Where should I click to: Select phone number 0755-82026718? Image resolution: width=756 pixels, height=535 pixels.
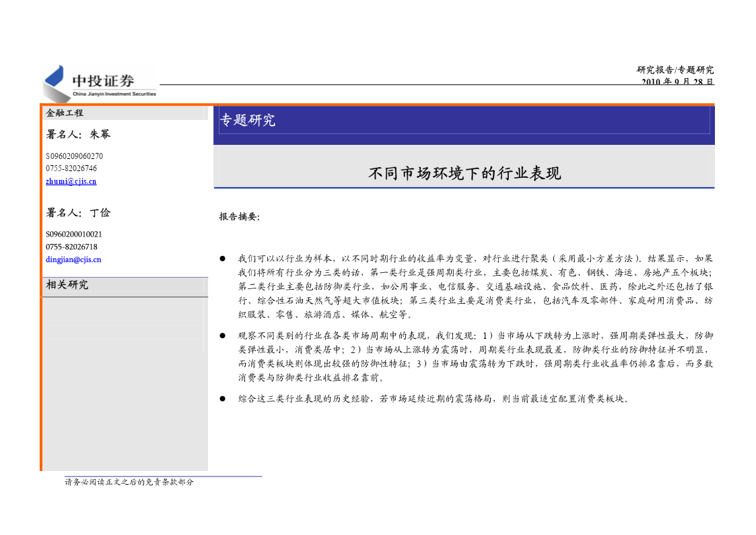pyautogui.click(x=71, y=247)
